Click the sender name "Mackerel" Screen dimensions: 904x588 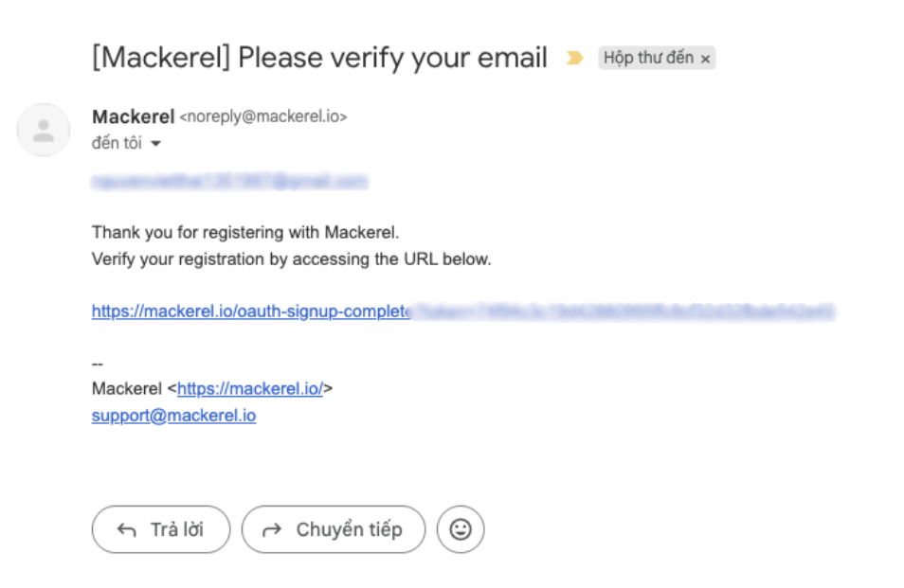tap(133, 116)
